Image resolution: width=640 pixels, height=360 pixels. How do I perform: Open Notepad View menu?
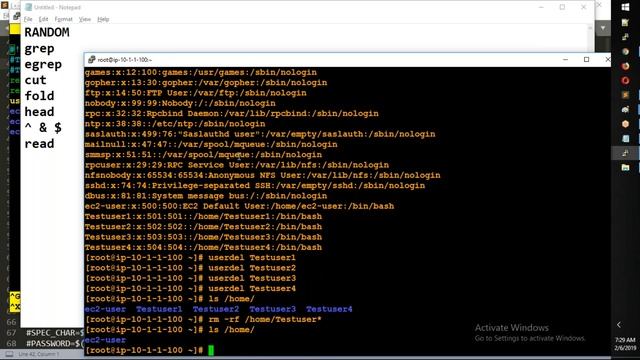84,19
